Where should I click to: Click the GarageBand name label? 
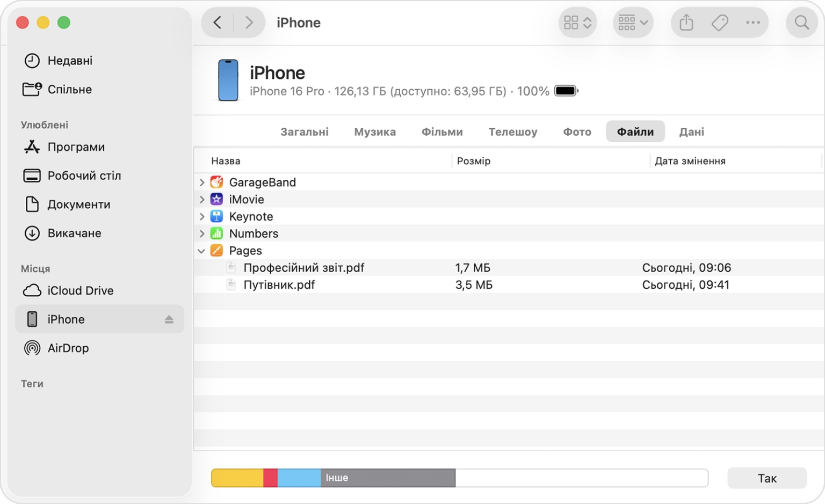263,182
